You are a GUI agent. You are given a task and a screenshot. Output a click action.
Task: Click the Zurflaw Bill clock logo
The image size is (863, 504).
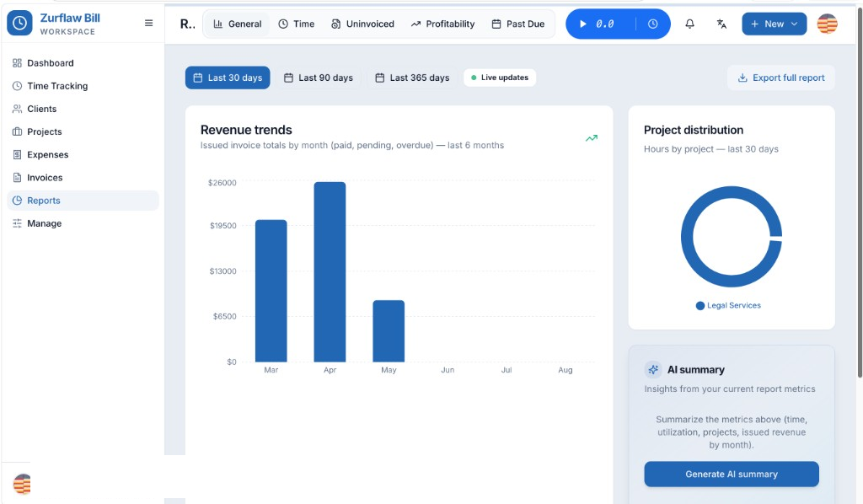(x=19, y=23)
